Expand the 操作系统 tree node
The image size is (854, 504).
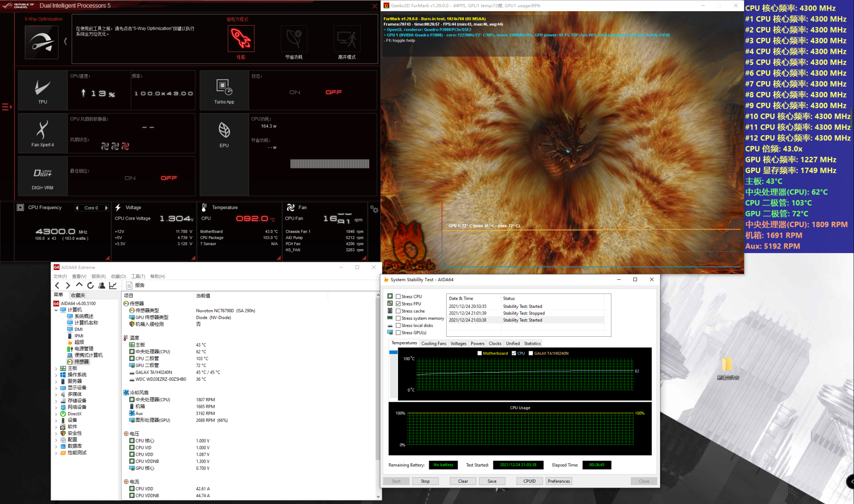(x=56, y=375)
